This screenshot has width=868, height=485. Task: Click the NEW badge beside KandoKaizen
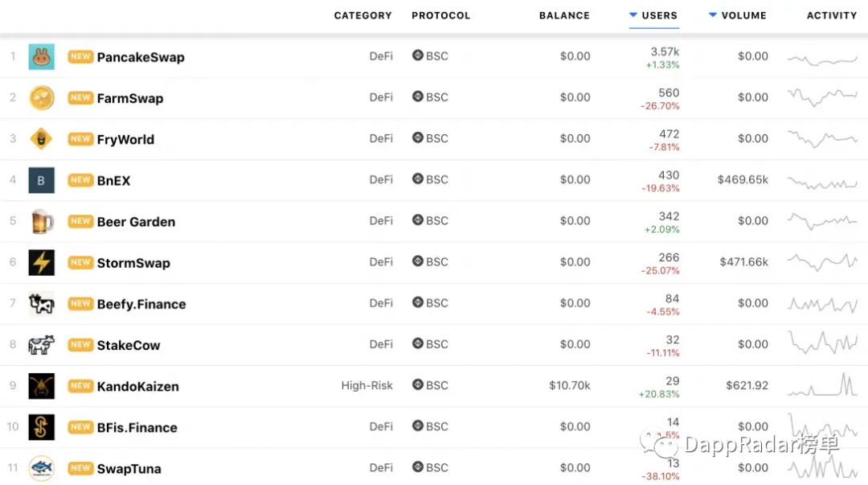coord(80,386)
